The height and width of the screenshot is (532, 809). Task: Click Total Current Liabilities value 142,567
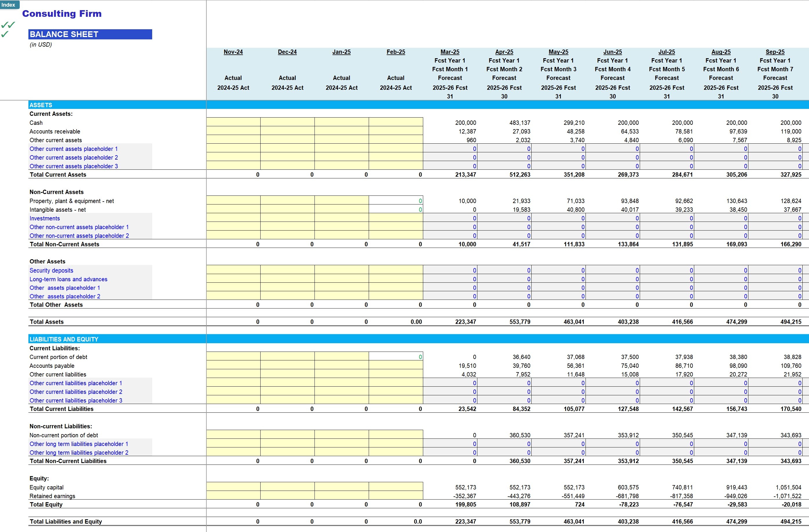pos(682,409)
